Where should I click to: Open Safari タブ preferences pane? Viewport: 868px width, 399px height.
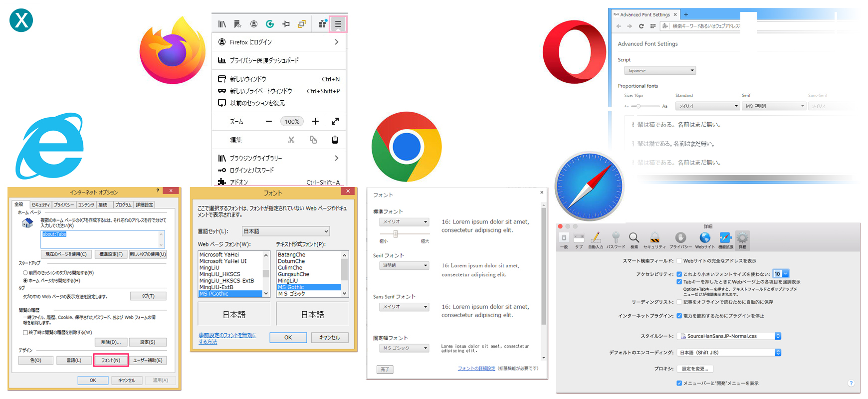579,240
